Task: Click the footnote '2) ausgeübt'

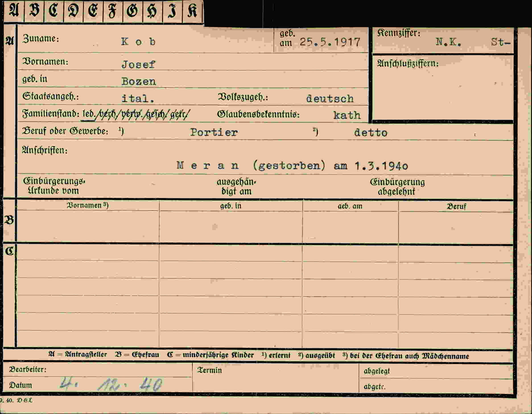Action: pos(317,356)
